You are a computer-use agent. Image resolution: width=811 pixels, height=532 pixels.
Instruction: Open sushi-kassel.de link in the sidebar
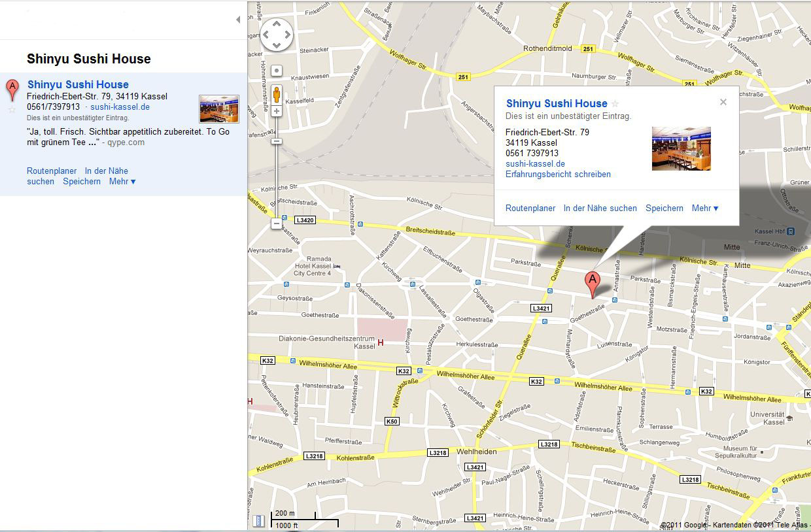pos(120,107)
